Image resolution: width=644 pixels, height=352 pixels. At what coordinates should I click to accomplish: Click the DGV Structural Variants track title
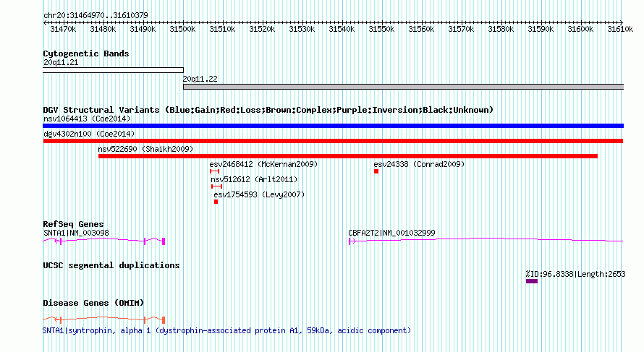coord(268,111)
